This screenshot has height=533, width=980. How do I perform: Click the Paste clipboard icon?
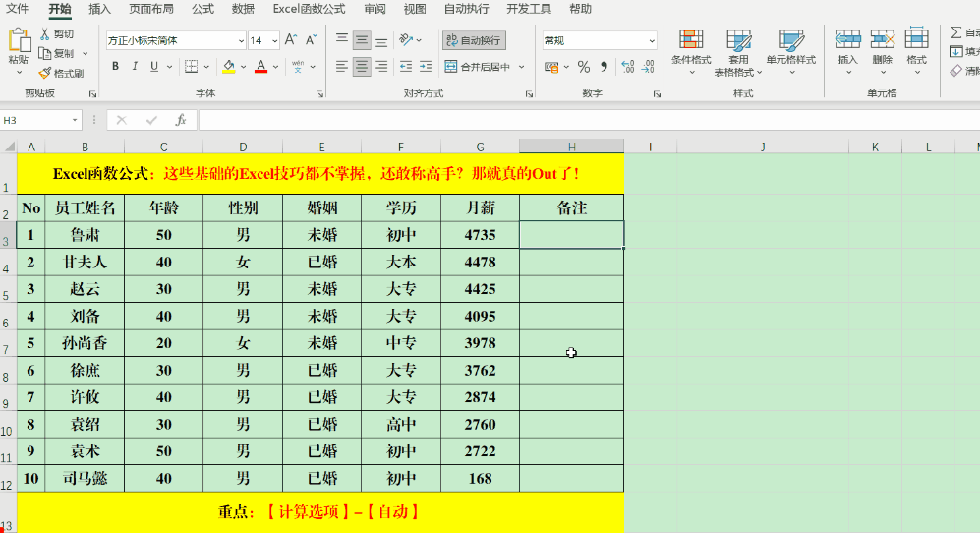tap(18, 40)
